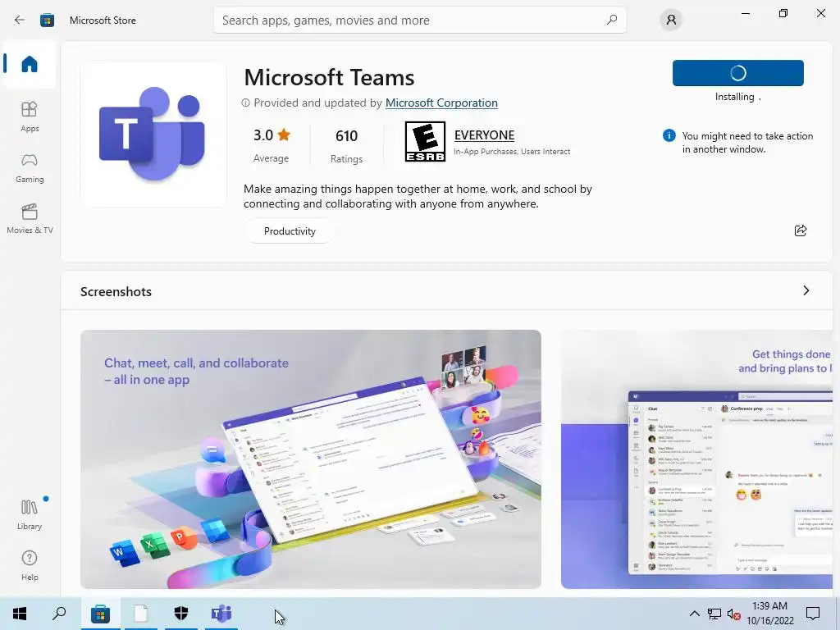Open the Library in sidebar
Screen dimensions: 840x630
click(x=30, y=515)
